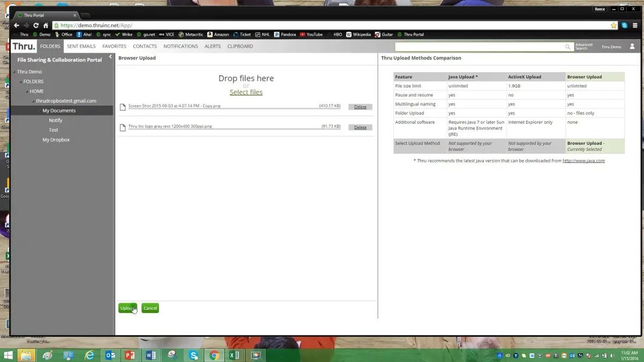The height and width of the screenshot is (362, 644).
Task: Open the FOLDERS tab
Action: click(50, 46)
